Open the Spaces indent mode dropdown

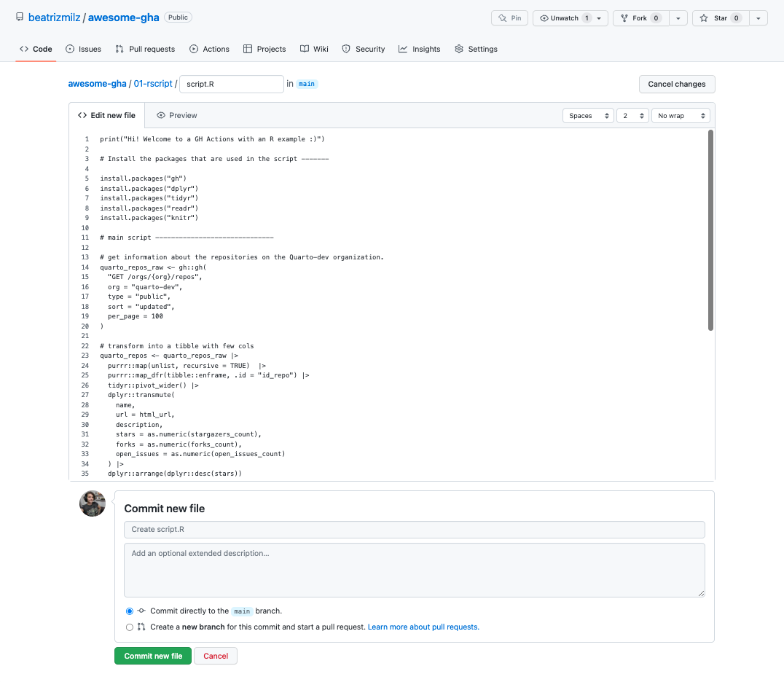click(x=588, y=116)
